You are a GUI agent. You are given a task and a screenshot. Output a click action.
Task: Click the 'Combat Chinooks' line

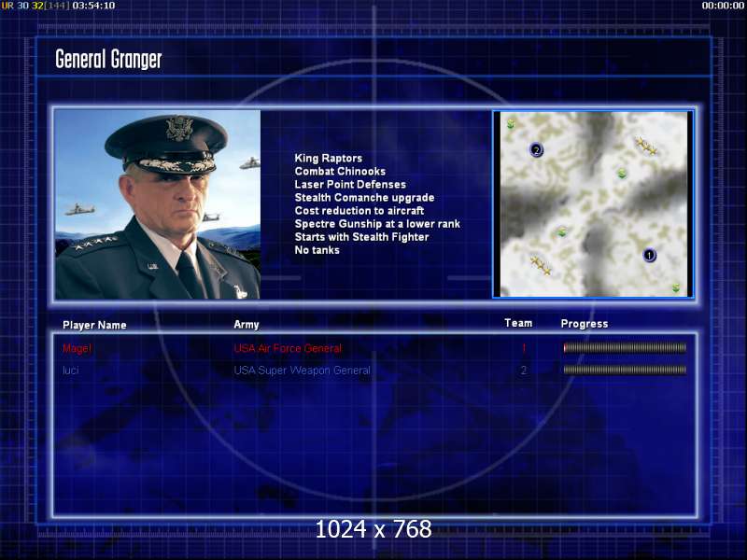(x=340, y=172)
